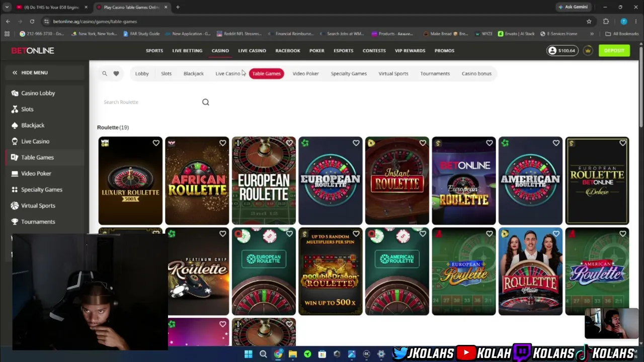Open Windows taskbar search
Screen dimensions: 644x362
click(263, 354)
